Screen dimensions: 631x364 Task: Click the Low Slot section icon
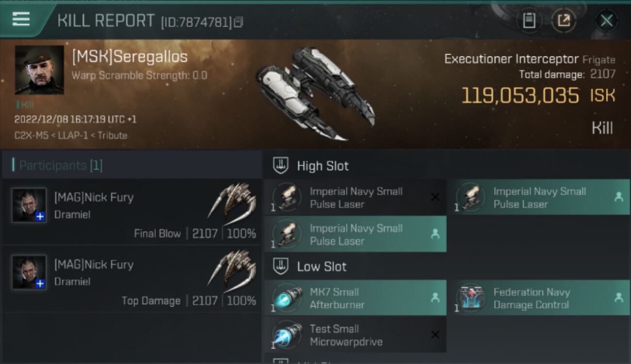[x=281, y=266]
